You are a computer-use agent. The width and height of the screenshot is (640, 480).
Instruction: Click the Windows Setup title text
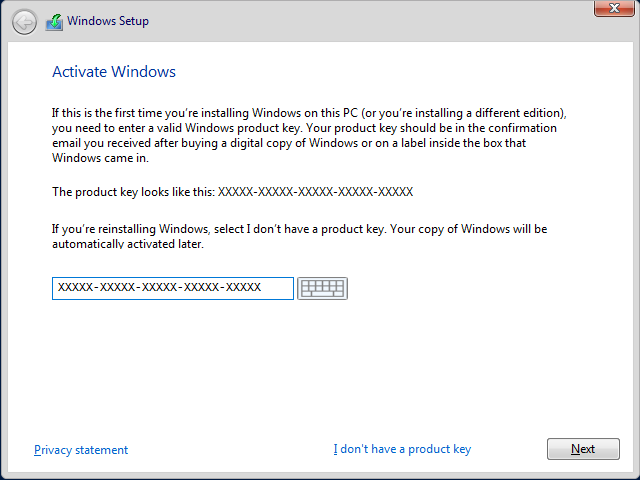[108, 21]
